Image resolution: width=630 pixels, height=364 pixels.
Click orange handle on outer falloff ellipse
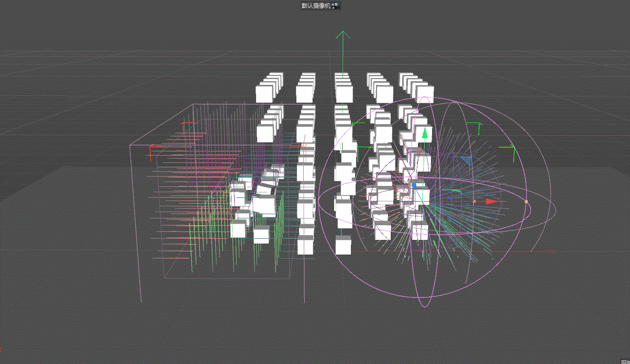526,202
